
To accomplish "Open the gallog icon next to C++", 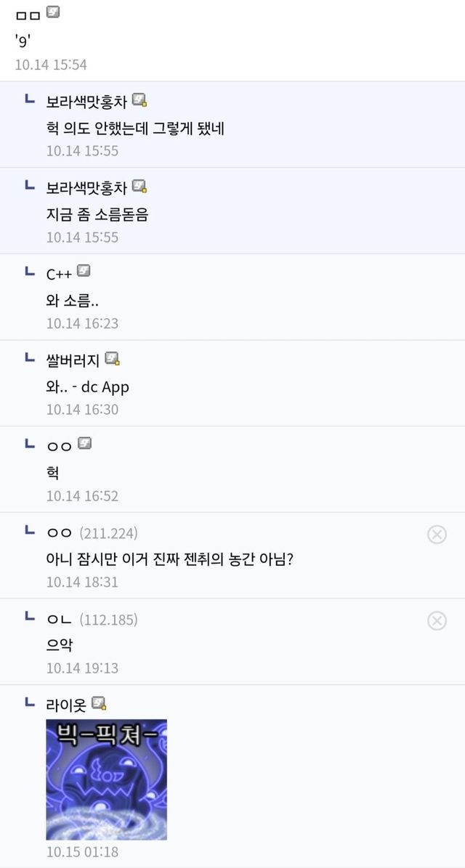I will pyautogui.click(x=84, y=272).
